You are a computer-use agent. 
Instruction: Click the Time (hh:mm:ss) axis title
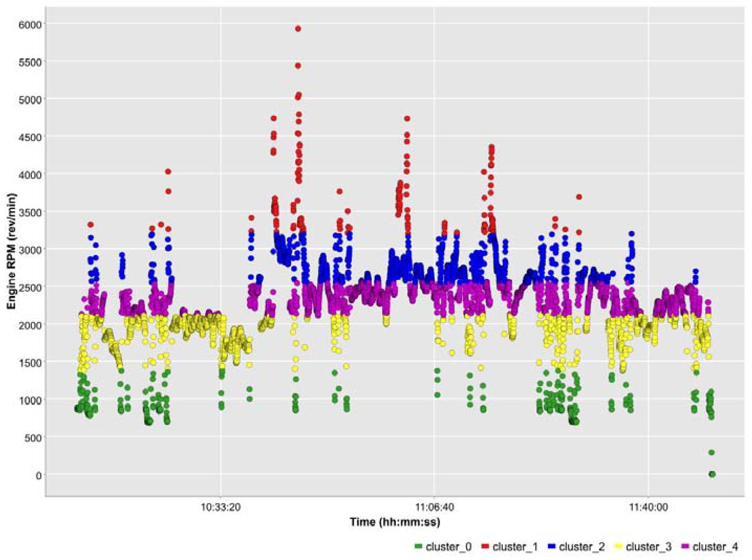(395, 522)
